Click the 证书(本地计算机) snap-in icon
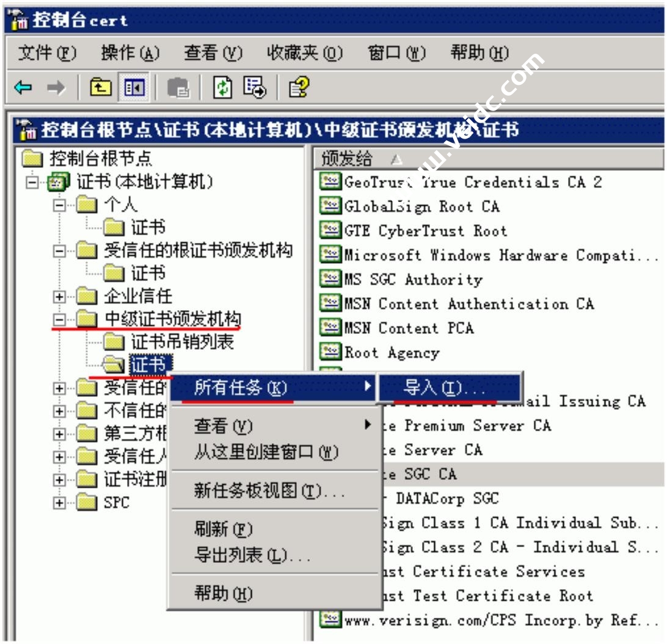 (59, 182)
